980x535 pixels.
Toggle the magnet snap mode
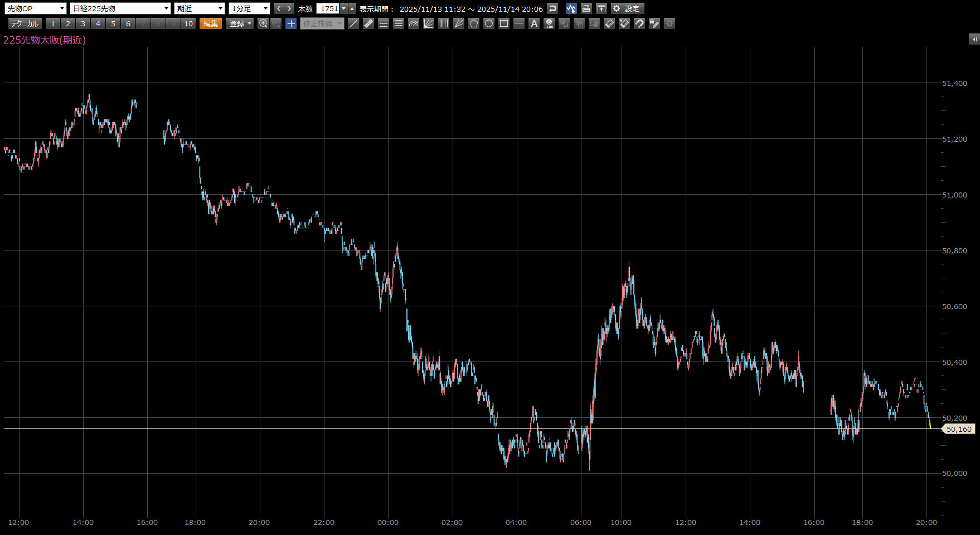[639, 23]
